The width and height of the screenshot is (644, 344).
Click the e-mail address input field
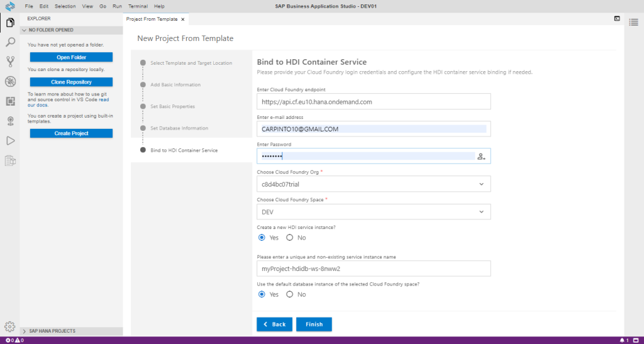[x=374, y=129]
